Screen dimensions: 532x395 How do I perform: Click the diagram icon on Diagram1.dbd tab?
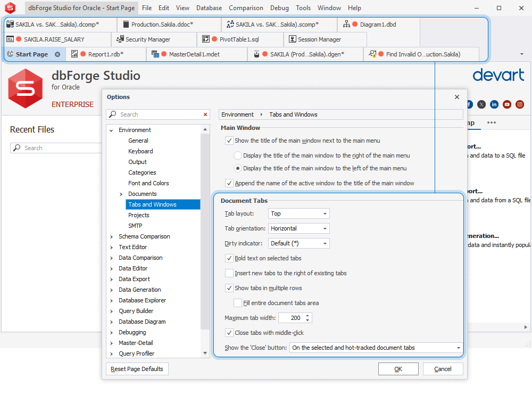pos(346,24)
